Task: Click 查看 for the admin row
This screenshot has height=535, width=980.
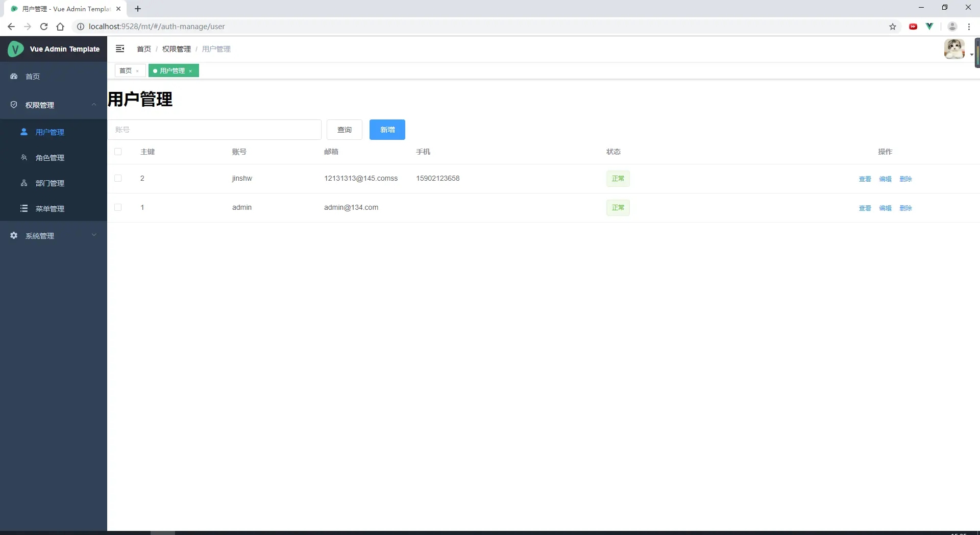Action: [x=865, y=208]
